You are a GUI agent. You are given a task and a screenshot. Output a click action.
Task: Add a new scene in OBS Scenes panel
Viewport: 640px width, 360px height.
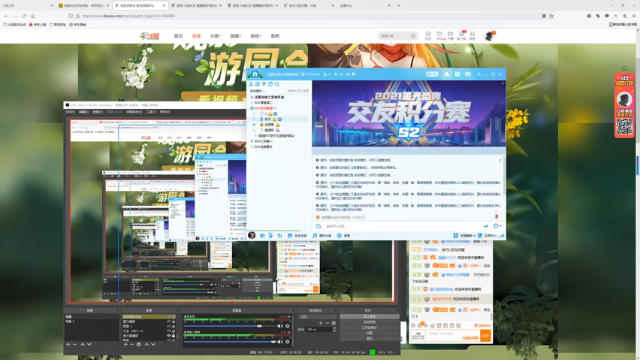68,344
